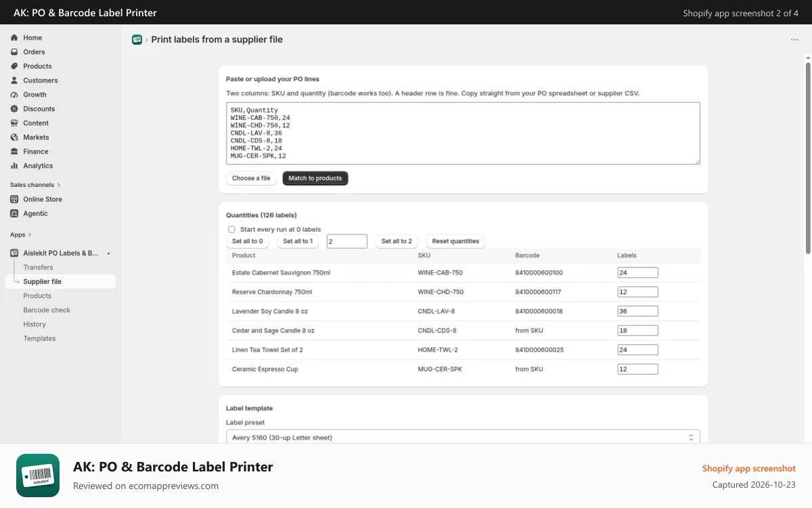This screenshot has height=508, width=812.
Task: Click the green app icon in breadcrumb
Action: click(x=137, y=39)
